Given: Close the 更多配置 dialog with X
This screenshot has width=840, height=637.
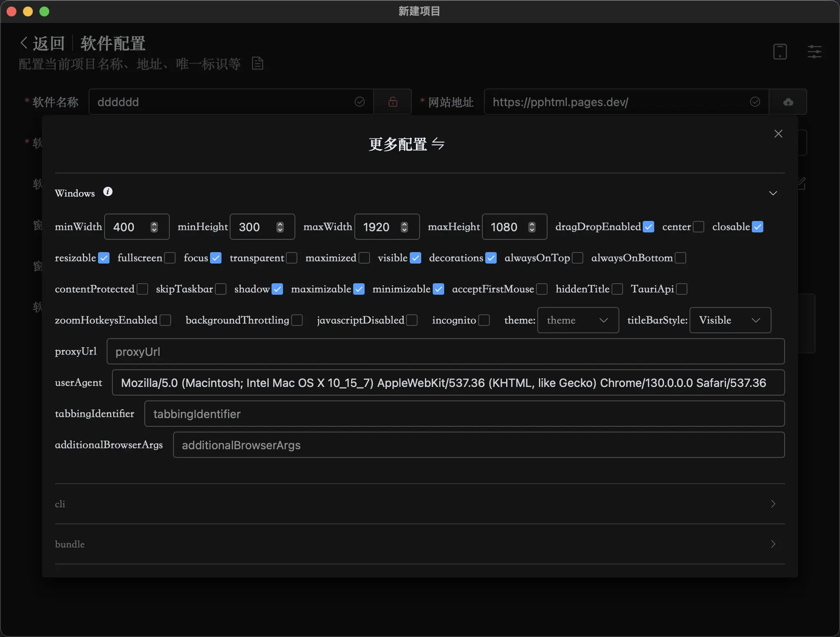Looking at the screenshot, I should point(778,134).
